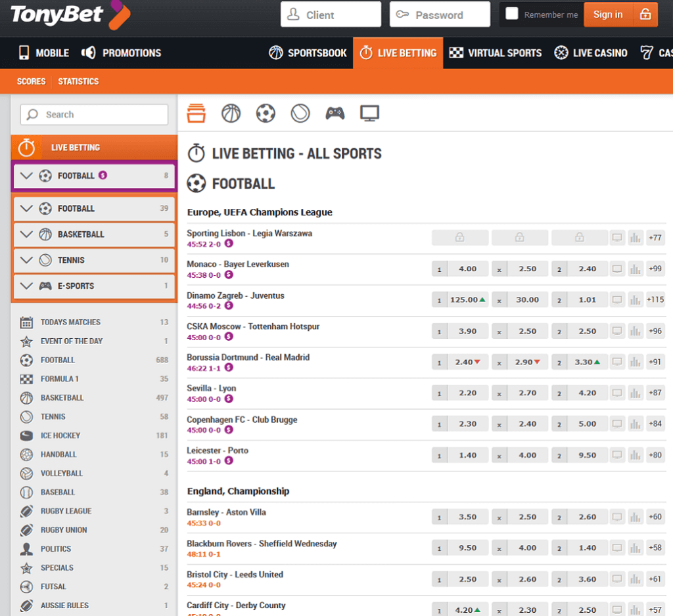Click the Client username field

tap(331, 14)
